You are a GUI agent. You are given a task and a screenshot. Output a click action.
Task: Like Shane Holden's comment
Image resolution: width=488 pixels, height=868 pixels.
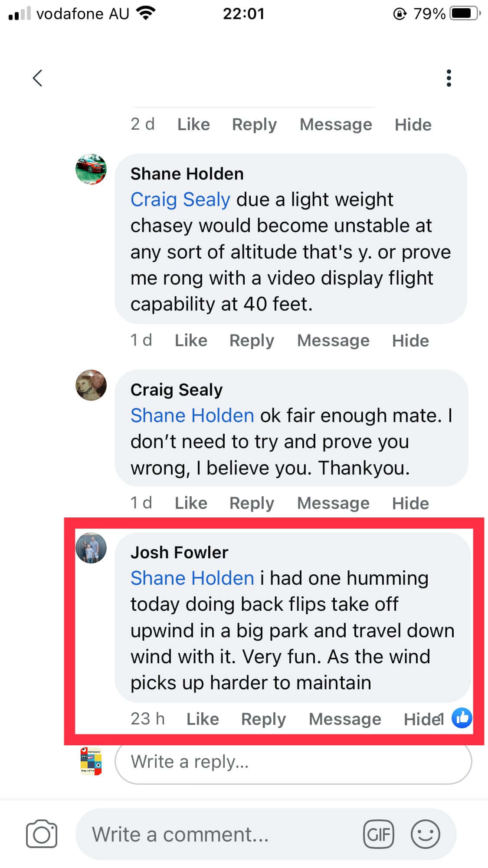191,341
